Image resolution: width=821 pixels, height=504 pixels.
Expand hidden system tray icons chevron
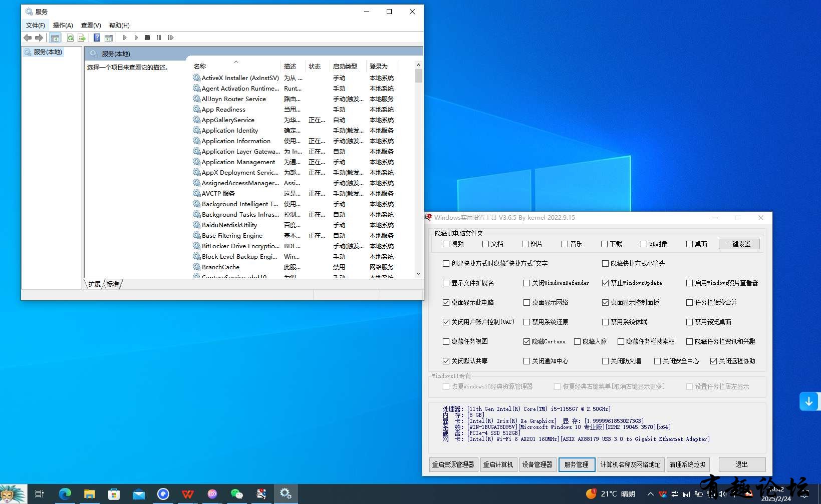650,494
